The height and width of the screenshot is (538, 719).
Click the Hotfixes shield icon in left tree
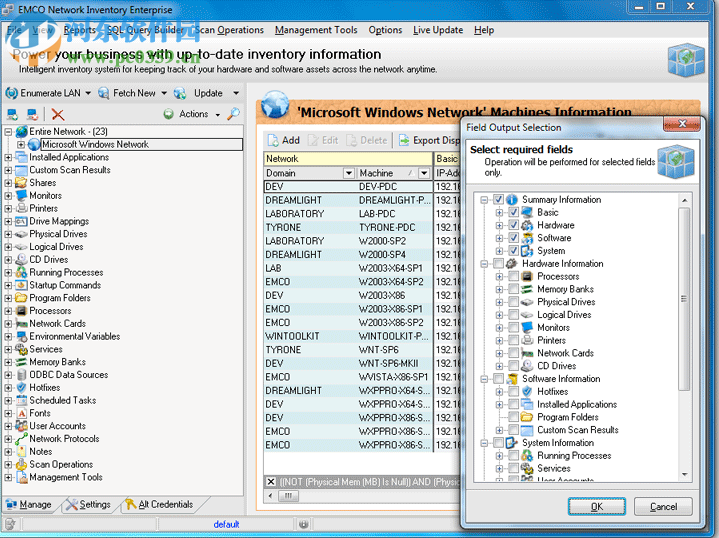coord(22,388)
